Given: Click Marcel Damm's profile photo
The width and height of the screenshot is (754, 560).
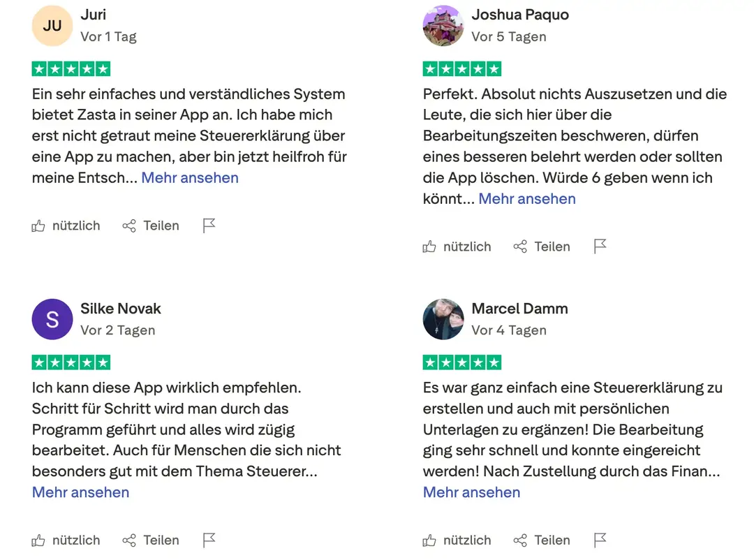Looking at the screenshot, I should [x=443, y=319].
